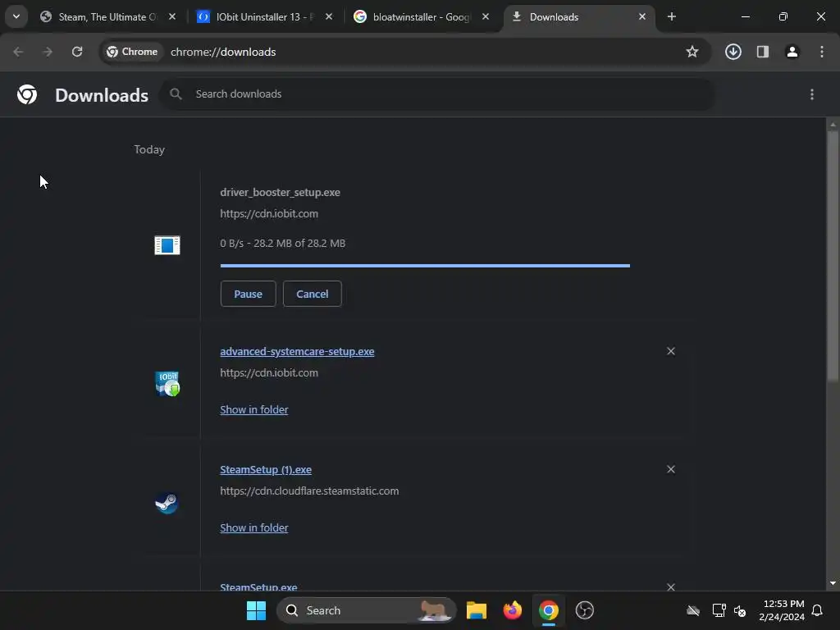Open SteamSetup (1).exe link
Viewport: 840px width, 630px height.
click(266, 470)
